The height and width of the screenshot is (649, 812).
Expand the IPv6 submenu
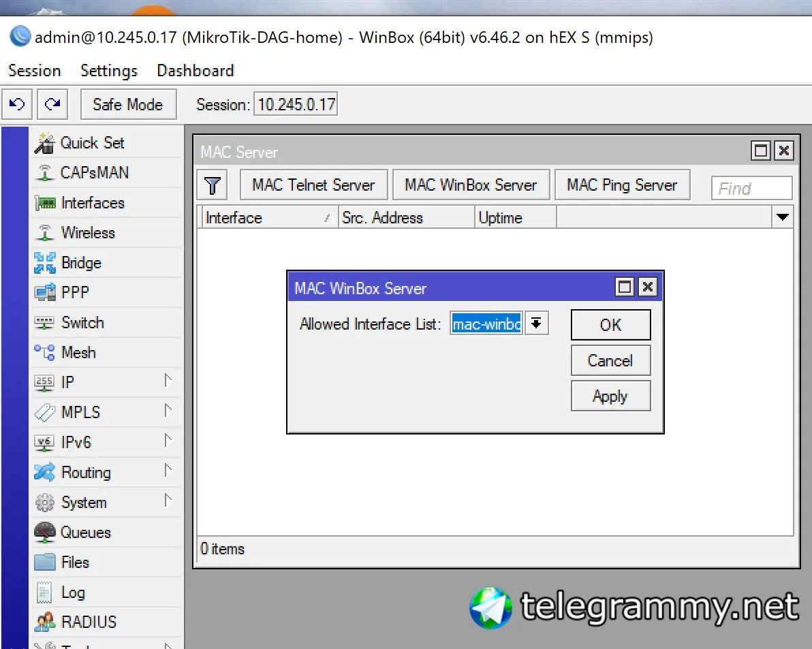168,441
